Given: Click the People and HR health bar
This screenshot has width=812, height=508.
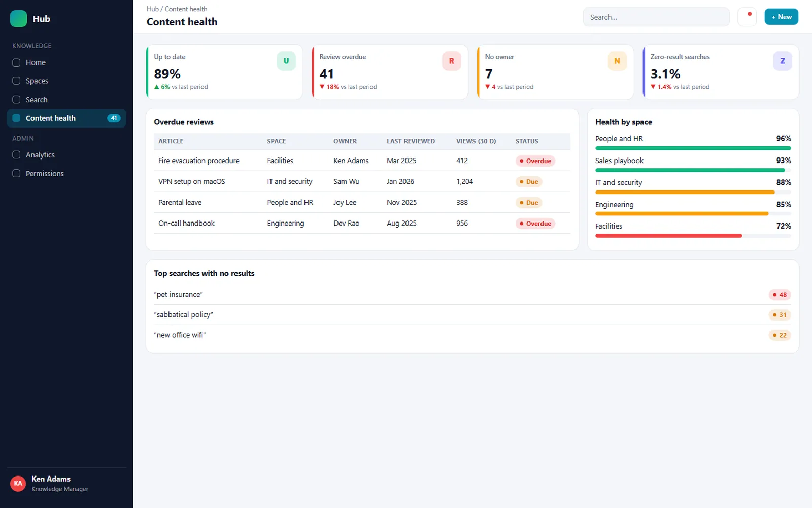Looking at the screenshot, I should click(693, 148).
